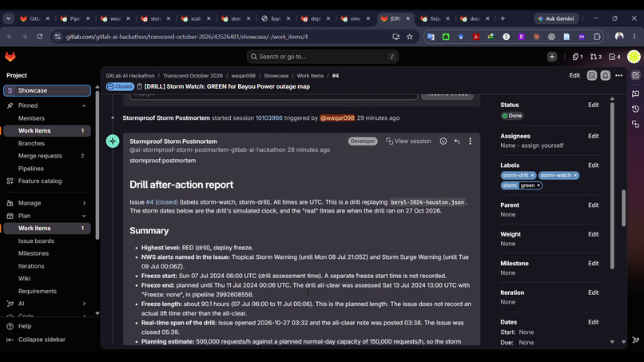Focus the Search or go to field
The height and width of the screenshot is (362, 644).
point(323,57)
